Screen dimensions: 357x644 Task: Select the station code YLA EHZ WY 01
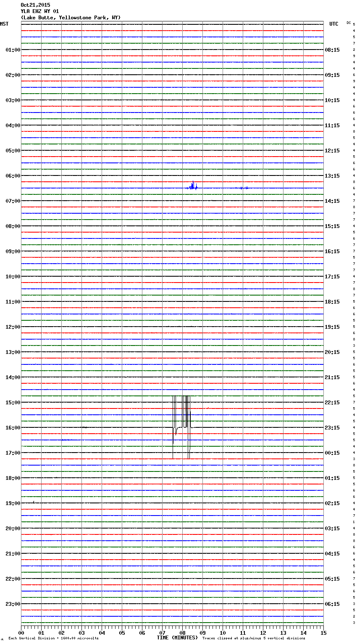coord(40,11)
